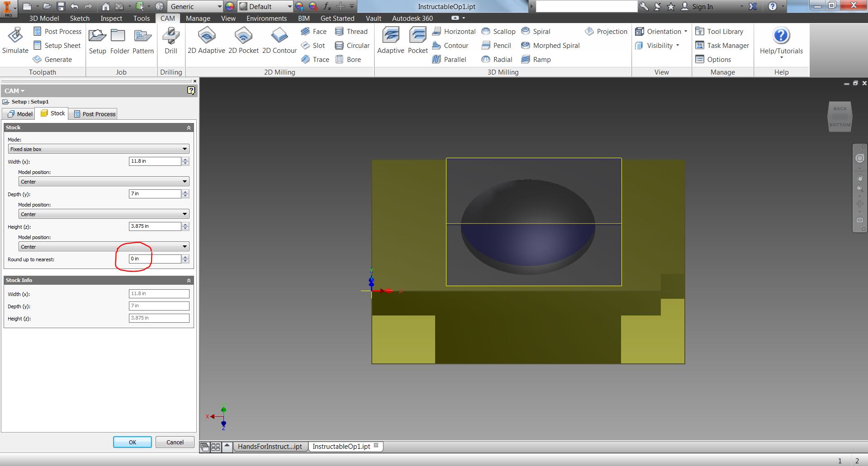Click the Width (x) value stepper
This screenshot has width=868, height=466.
coord(185,161)
